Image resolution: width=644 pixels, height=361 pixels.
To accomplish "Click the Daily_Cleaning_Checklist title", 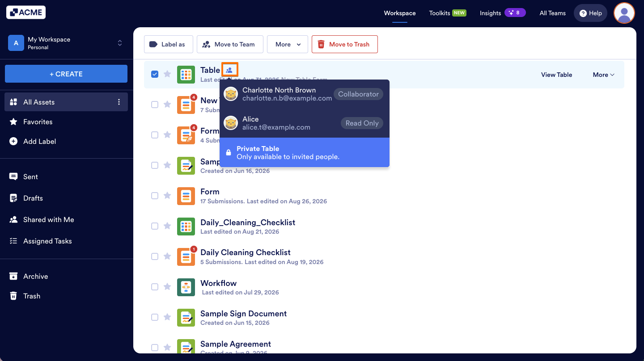I will [x=248, y=222].
